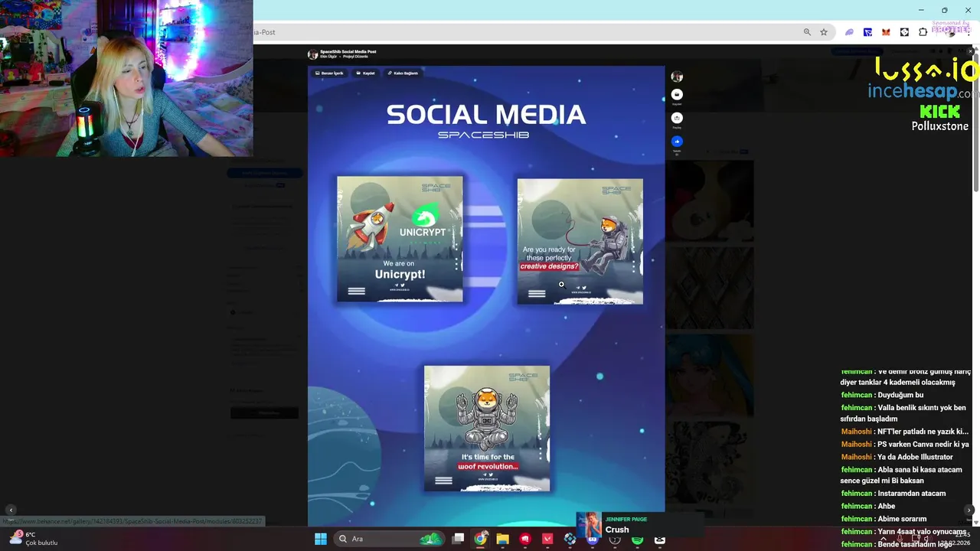Open the woof revolution meditating astronaut image

[487, 429]
